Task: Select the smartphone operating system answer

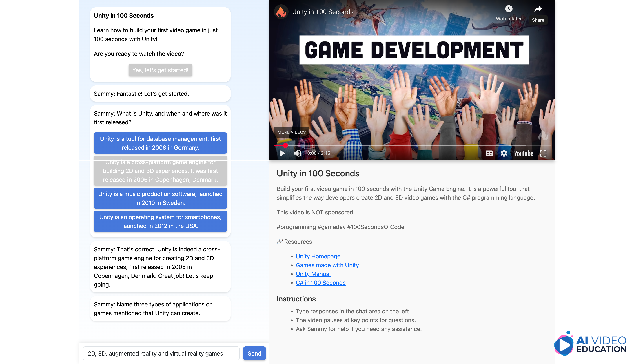Action: [160, 221]
